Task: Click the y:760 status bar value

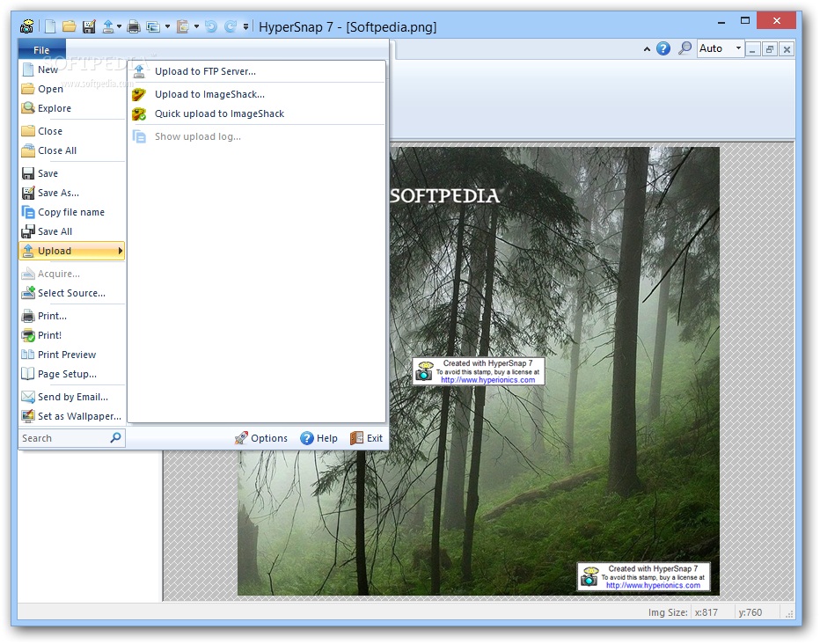Action: [x=750, y=612]
